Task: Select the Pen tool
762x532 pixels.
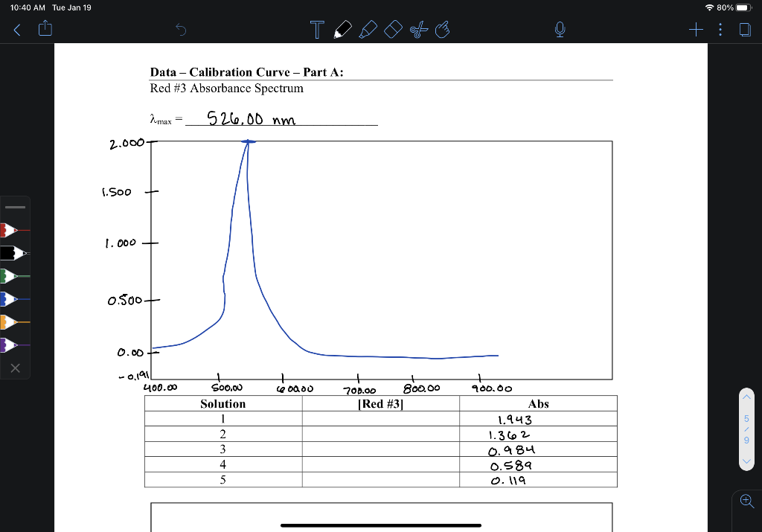Action: pyautogui.click(x=343, y=30)
